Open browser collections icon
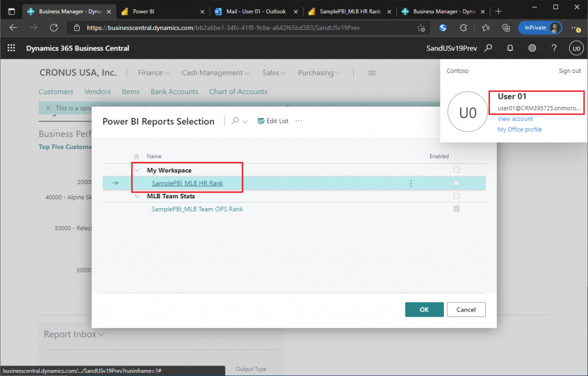Image resolution: width=588 pixels, height=376 pixels. (x=506, y=28)
